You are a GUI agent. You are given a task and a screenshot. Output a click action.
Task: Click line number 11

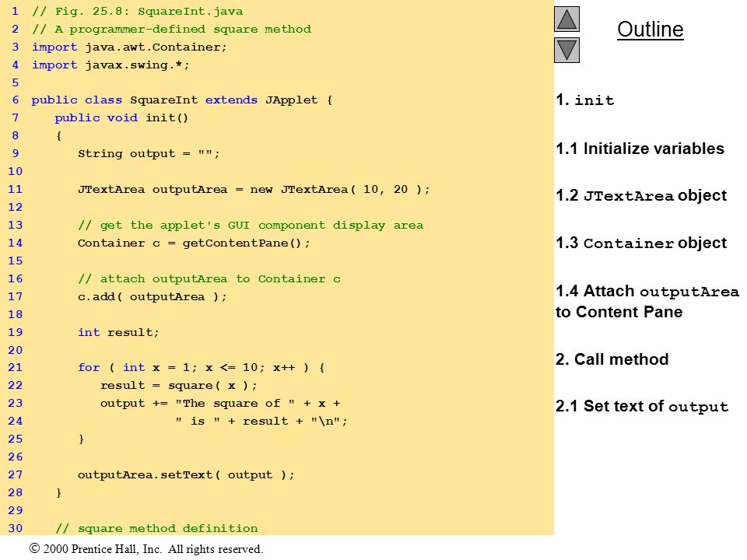[16, 190]
